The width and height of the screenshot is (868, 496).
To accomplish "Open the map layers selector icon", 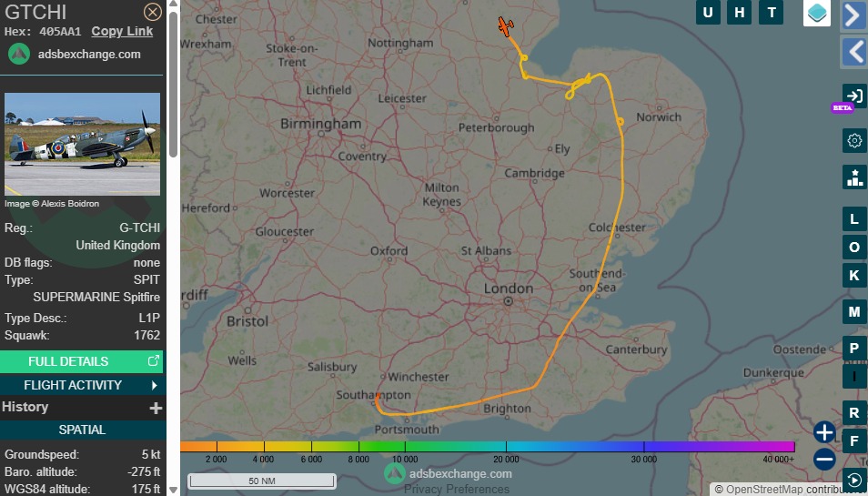I will click(817, 13).
